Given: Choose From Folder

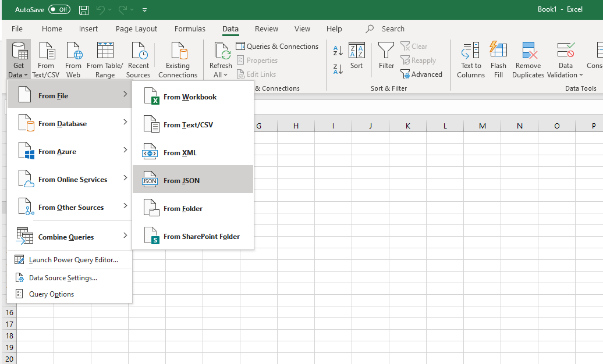Looking at the screenshot, I should 193,208.
